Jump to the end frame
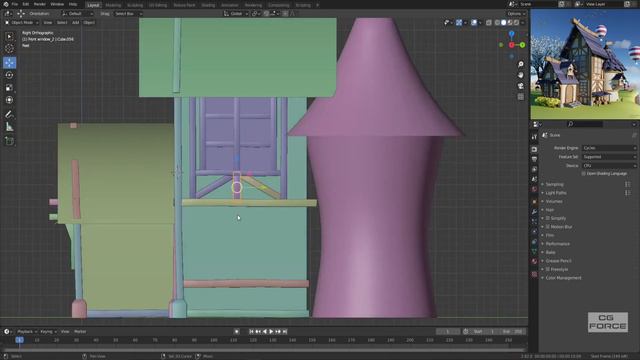640x360 pixels. point(285,332)
